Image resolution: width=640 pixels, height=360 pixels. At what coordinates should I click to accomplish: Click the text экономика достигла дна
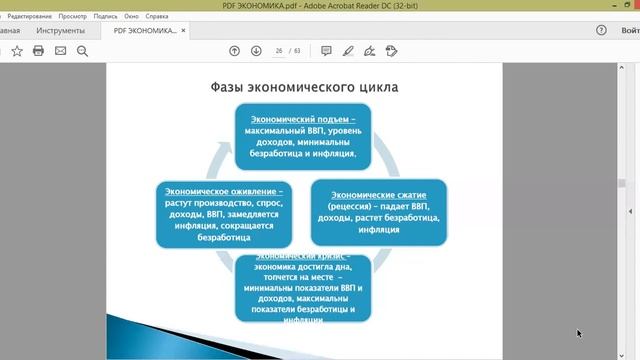click(x=303, y=267)
